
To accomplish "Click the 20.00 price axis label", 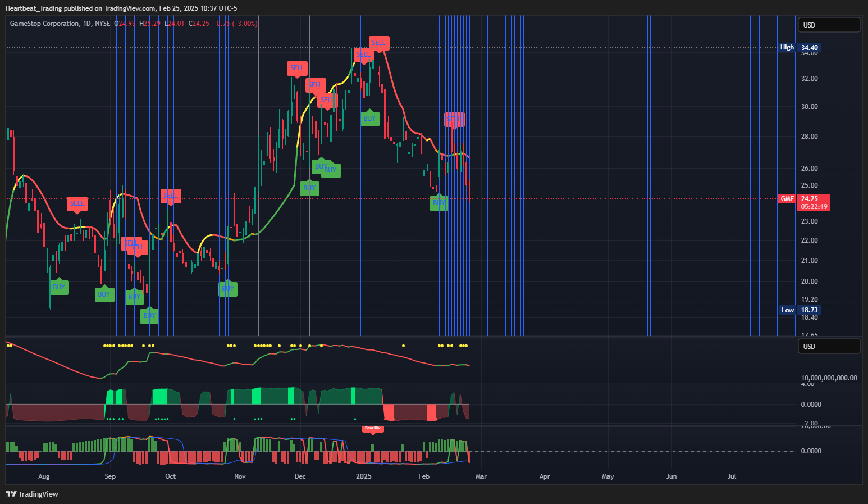I will tap(810, 281).
